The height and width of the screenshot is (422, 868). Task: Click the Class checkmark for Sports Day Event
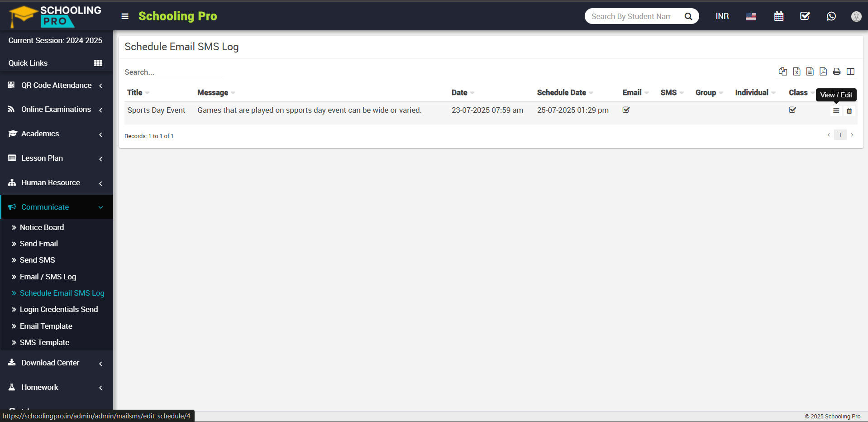click(792, 110)
